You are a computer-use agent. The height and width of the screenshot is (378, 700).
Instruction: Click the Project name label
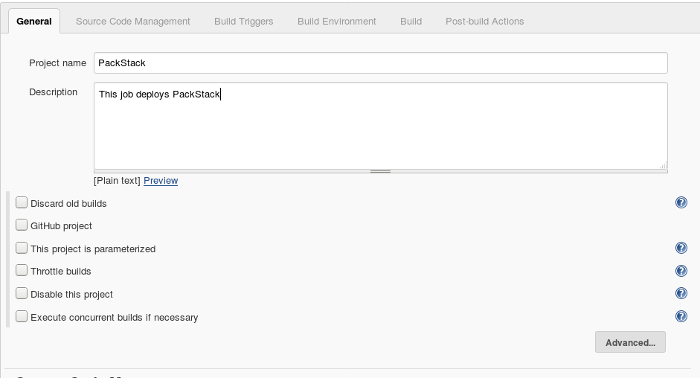58,63
